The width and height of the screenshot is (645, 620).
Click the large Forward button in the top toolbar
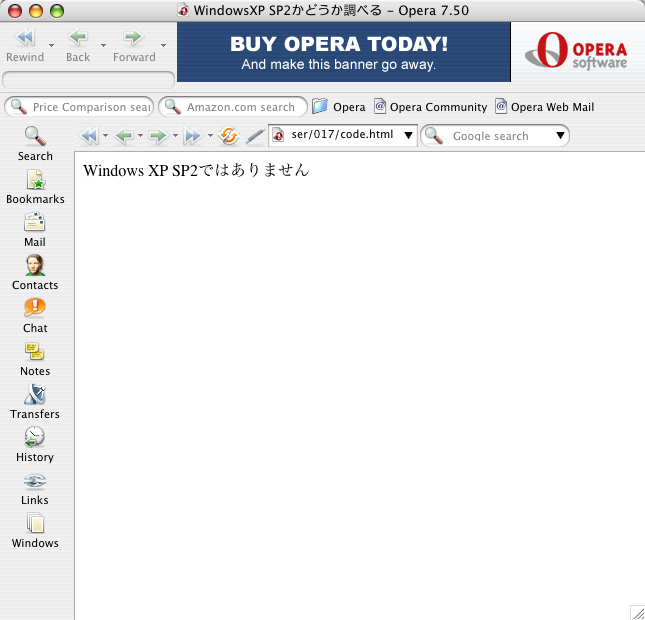pos(134,45)
